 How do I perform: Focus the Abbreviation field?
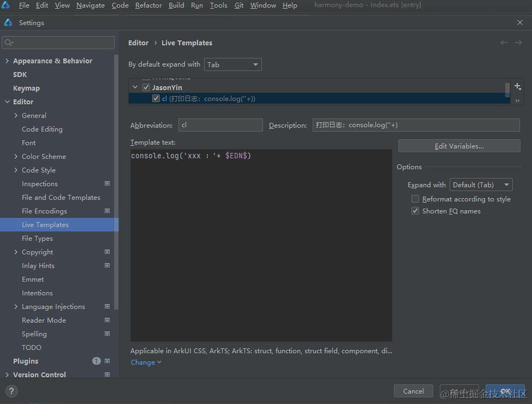point(220,125)
